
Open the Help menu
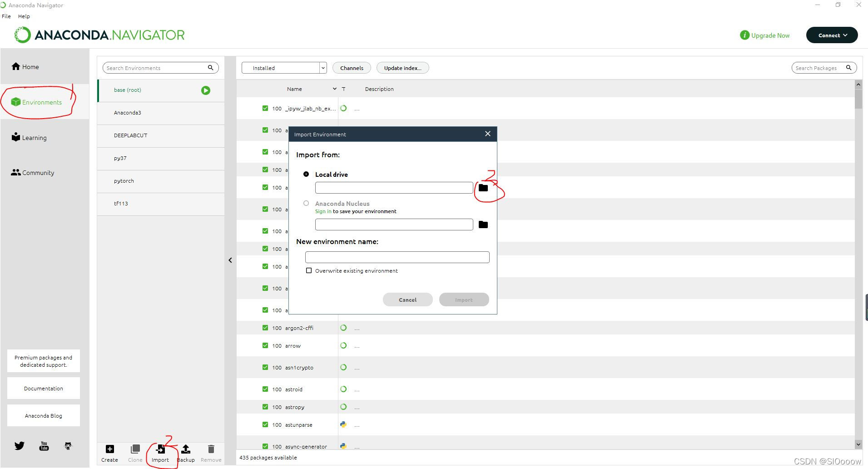24,16
